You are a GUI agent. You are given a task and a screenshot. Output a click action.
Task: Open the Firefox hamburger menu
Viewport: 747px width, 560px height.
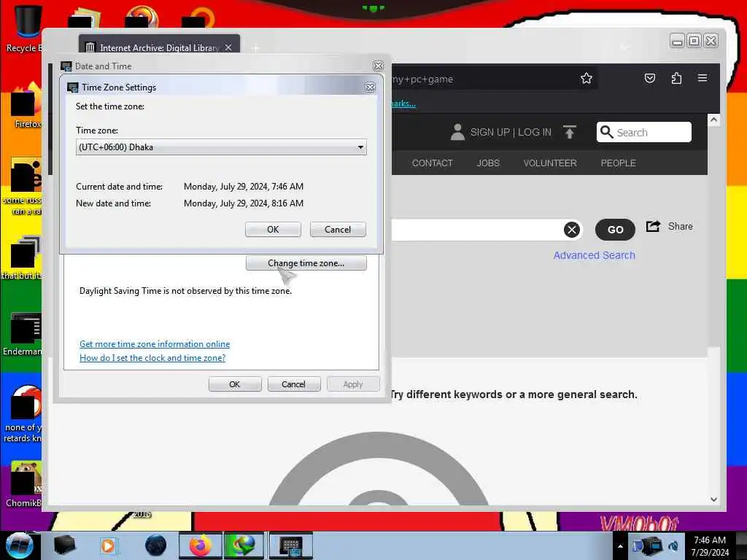[703, 77]
